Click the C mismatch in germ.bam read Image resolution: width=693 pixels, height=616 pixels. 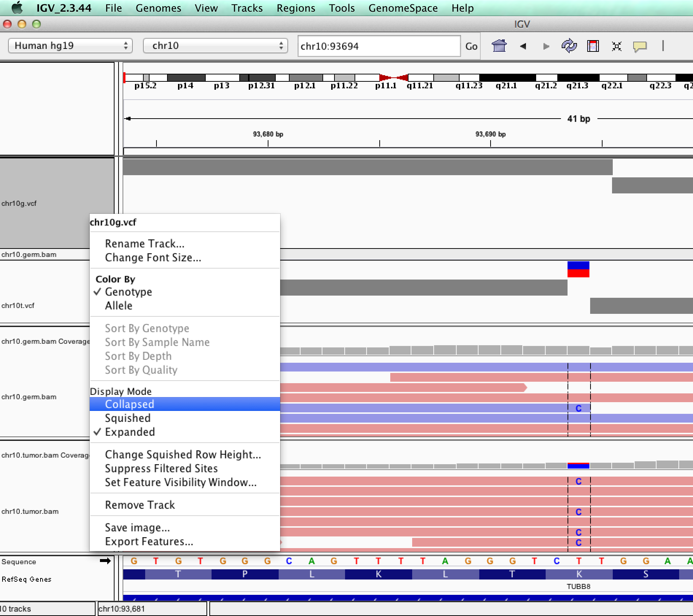point(578,408)
